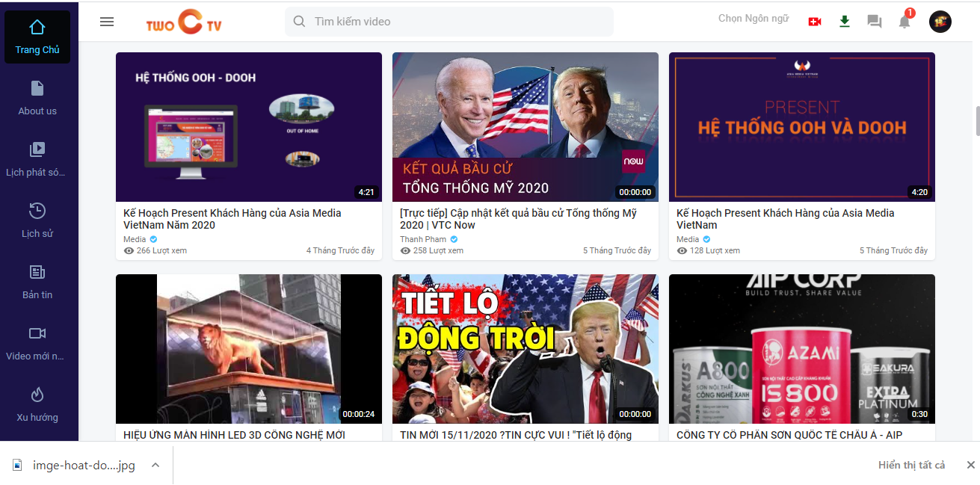Open the 'TIN MỚI 15/11/2020' video title

coord(516,435)
